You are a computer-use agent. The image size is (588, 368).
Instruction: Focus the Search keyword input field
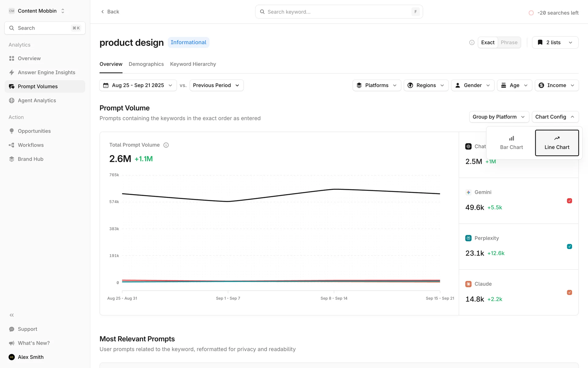coord(337,12)
